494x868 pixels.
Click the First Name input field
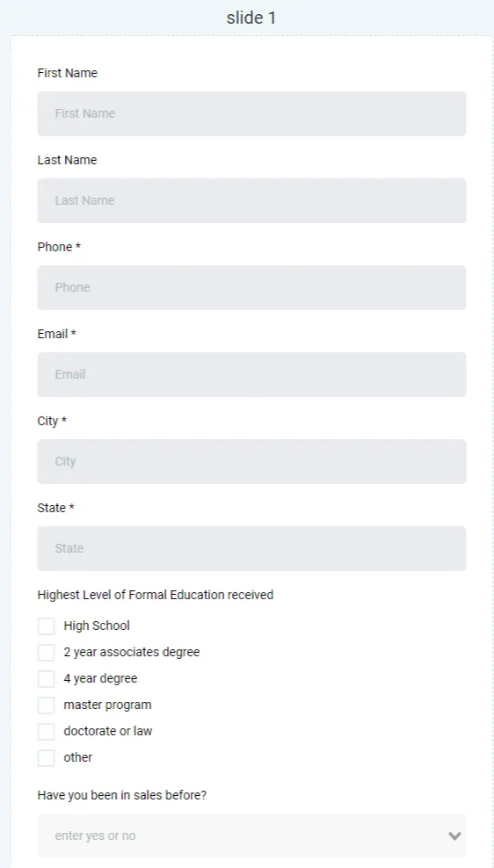click(251, 113)
